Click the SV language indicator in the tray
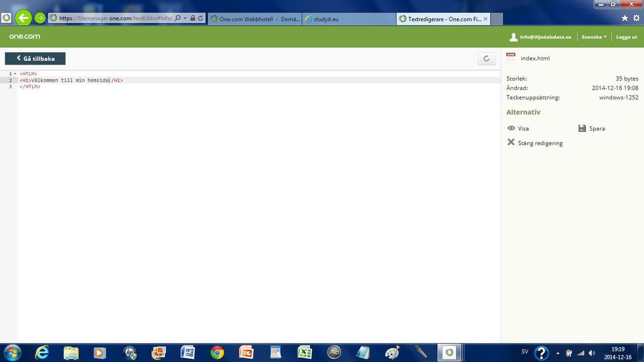 [x=525, y=352]
